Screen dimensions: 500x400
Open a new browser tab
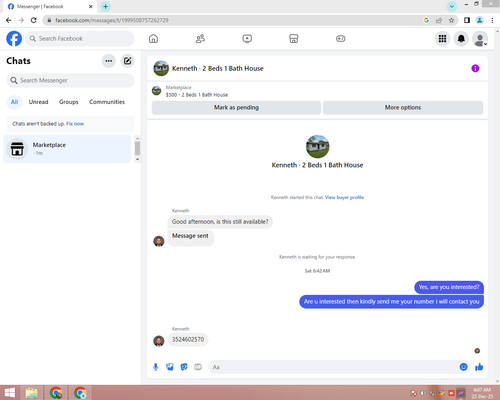[x=105, y=6]
